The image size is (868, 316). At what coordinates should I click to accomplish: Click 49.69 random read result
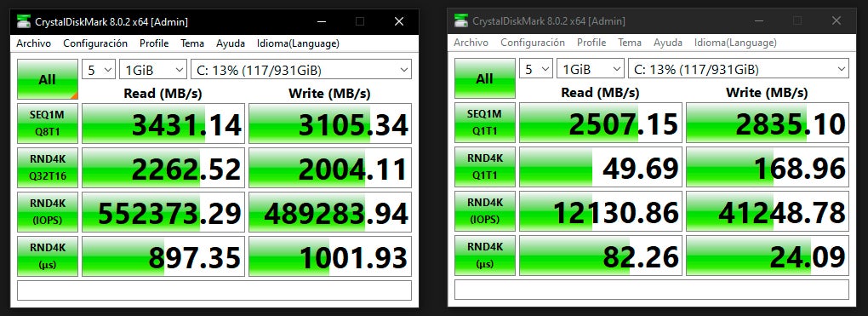pos(601,167)
